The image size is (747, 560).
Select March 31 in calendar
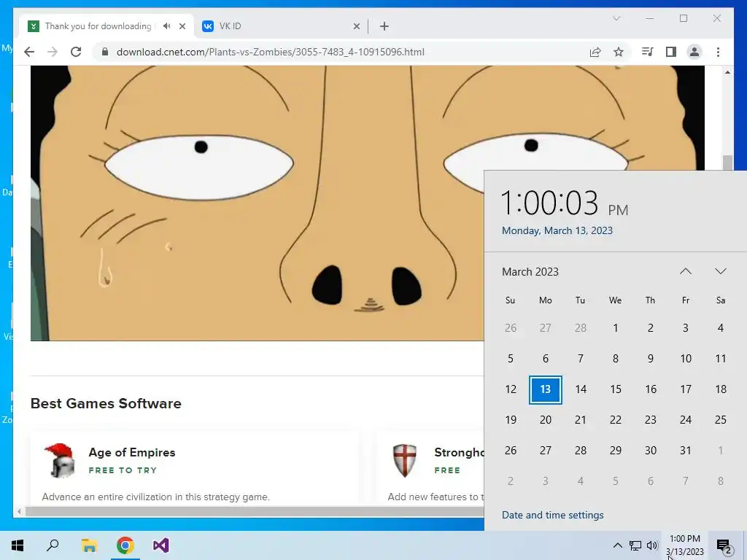click(x=686, y=451)
